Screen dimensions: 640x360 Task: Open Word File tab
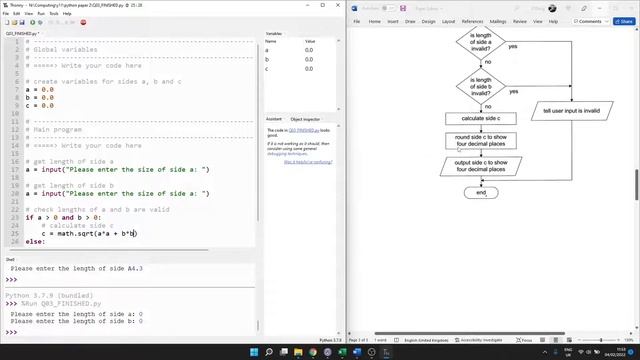pyautogui.click(x=357, y=21)
